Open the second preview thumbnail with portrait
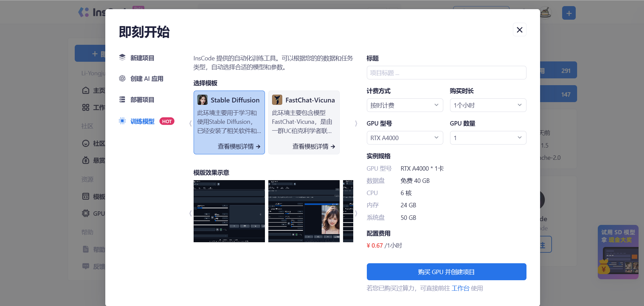This screenshot has width=644, height=306. point(304,211)
